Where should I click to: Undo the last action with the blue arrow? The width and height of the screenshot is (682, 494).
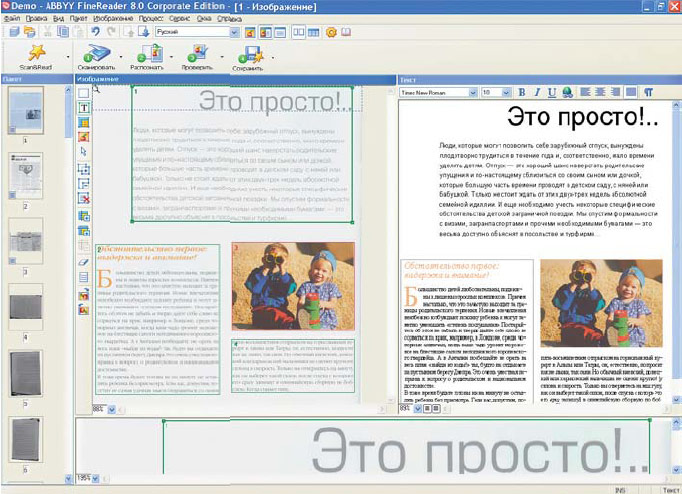[95, 32]
